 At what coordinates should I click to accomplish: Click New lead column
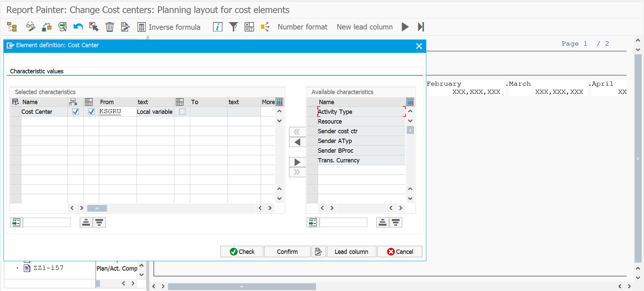(365, 27)
